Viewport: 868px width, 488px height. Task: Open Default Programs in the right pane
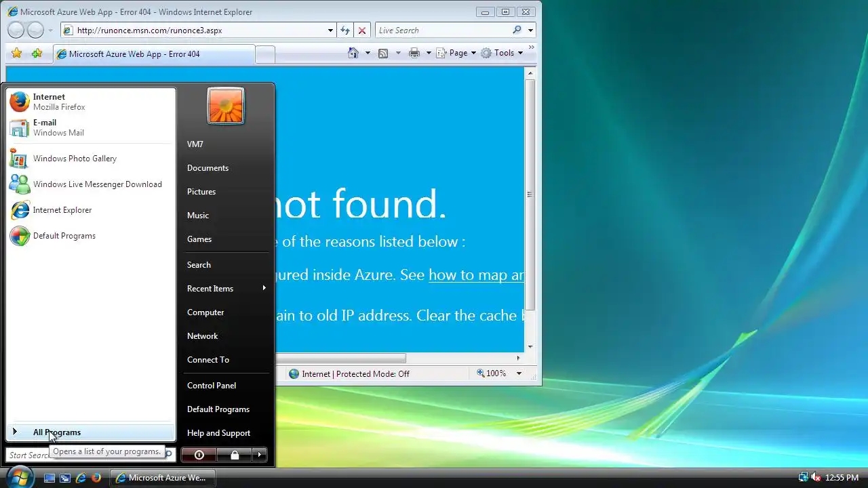[x=226, y=409]
